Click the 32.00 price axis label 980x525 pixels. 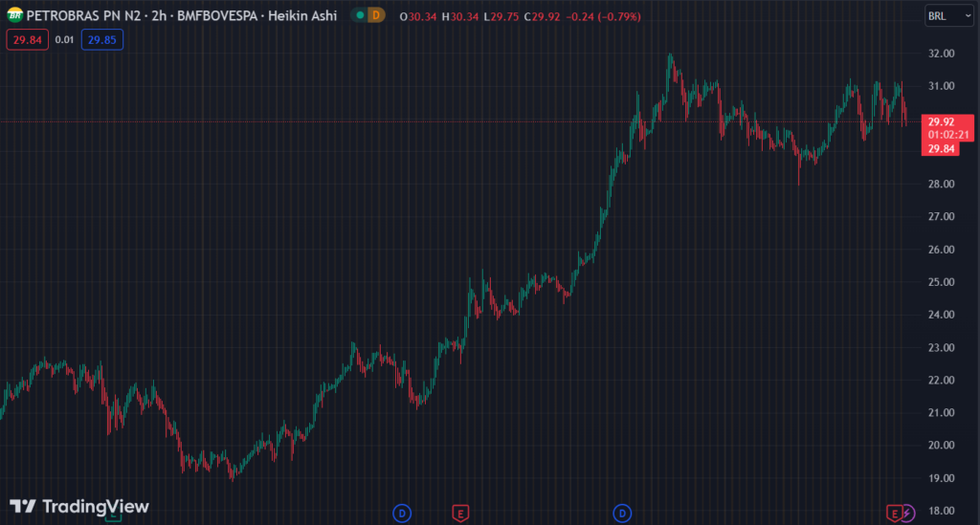pyautogui.click(x=942, y=54)
